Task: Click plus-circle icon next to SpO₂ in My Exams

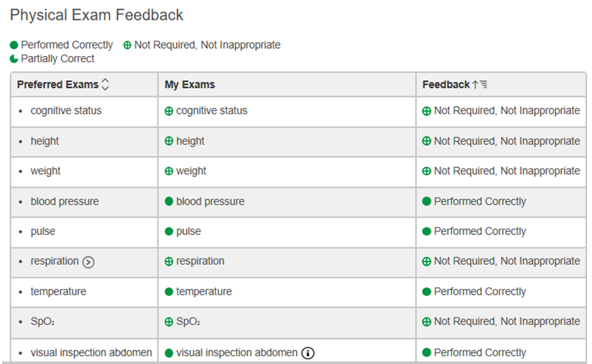Action: [x=169, y=322]
